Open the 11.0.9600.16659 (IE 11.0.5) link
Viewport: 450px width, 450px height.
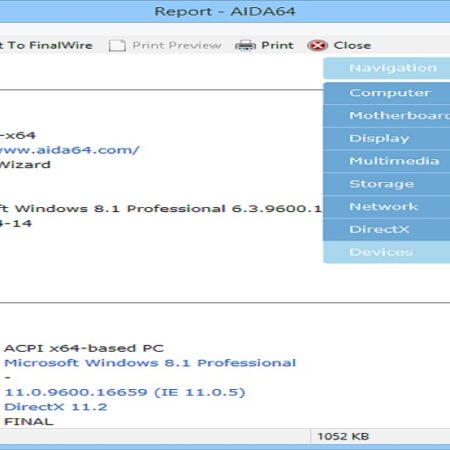click(x=125, y=392)
